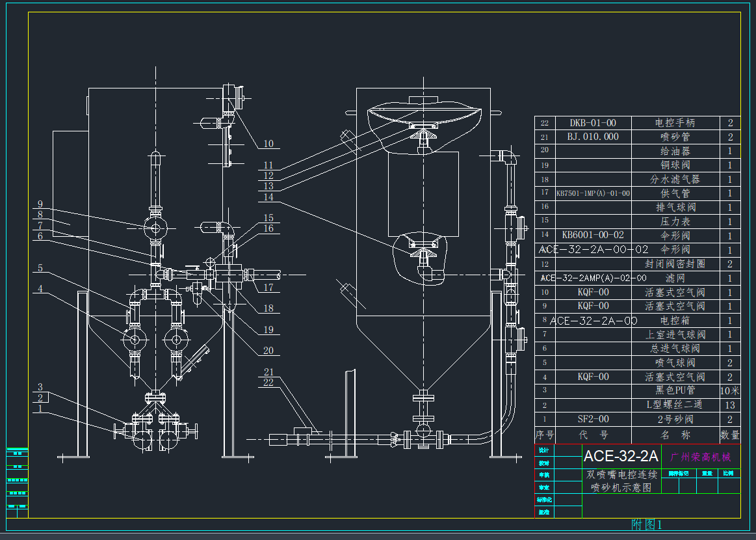The height and width of the screenshot is (540, 756).
Task: Select the 黑色PU管 name entry
Action: (675, 390)
